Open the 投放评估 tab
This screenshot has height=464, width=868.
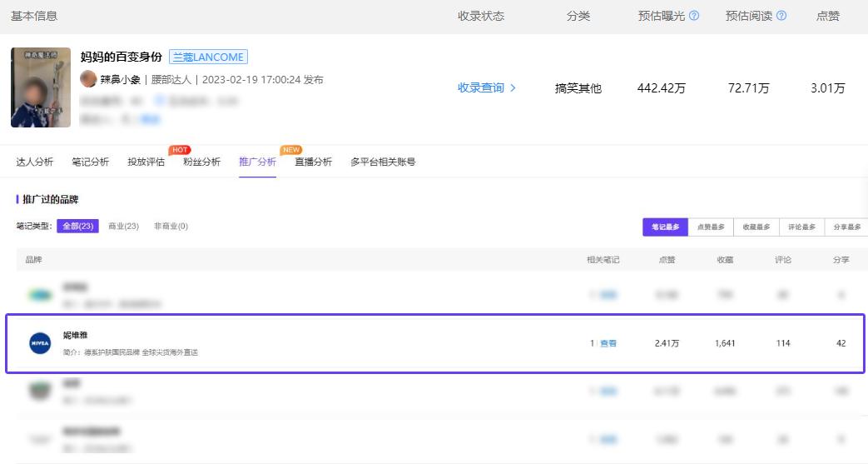[x=146, y=162]
